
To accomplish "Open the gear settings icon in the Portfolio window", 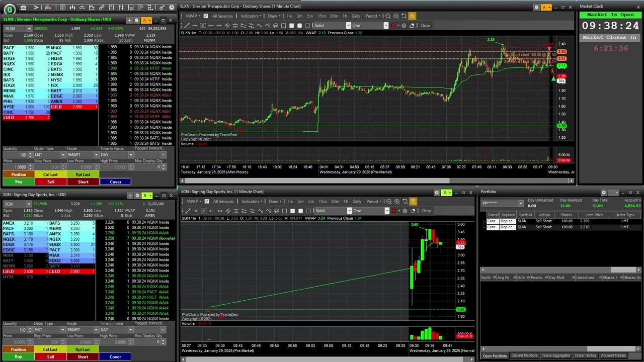I will (x=604, y=193).
